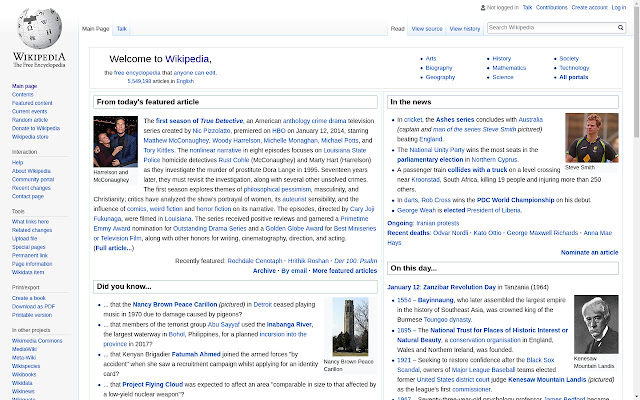Open the Kenesaw Mountain Landis portrait
The image size is (640, 400).
596,324
